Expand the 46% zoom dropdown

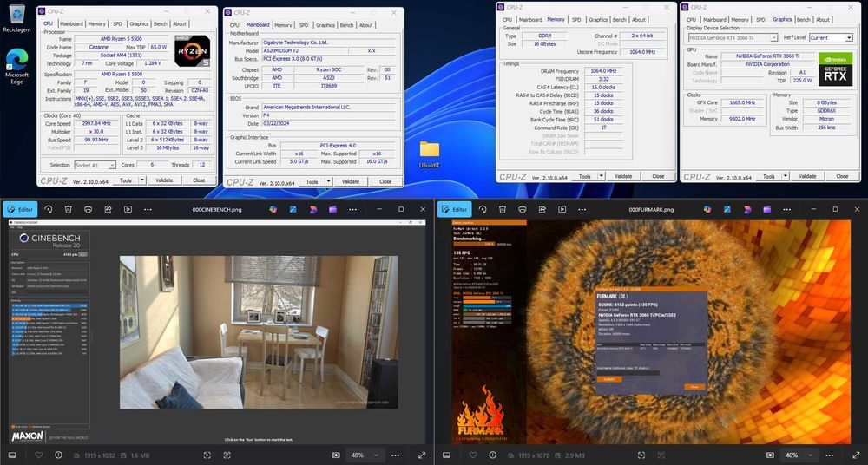[x=811, y=455]
